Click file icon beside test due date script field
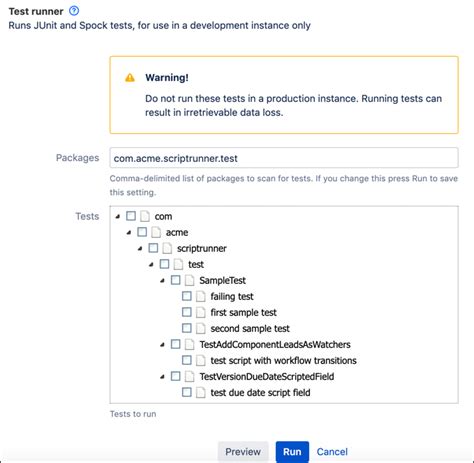This screenshot has width=474, height=463. (x=201, y=392)
